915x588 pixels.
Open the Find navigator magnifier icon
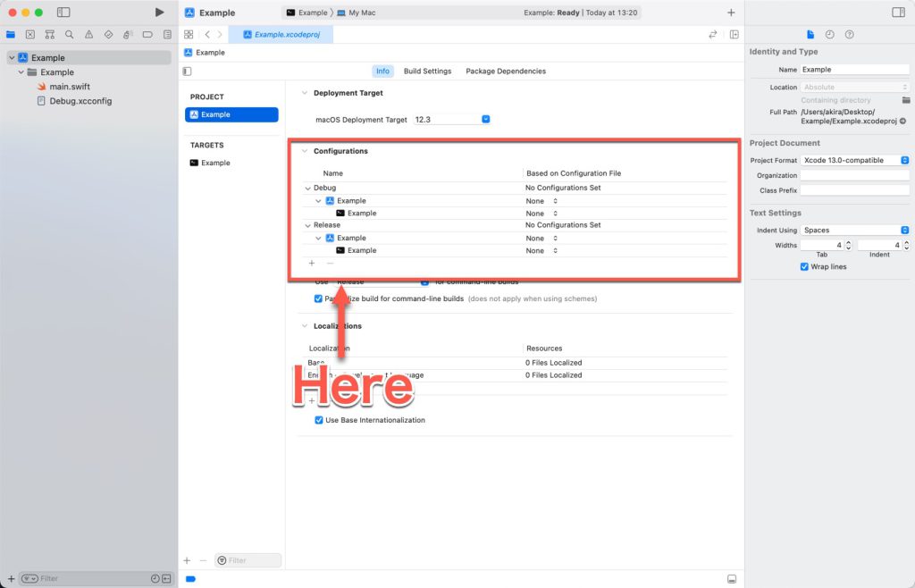pyautogui.click(x=70, y=35)
